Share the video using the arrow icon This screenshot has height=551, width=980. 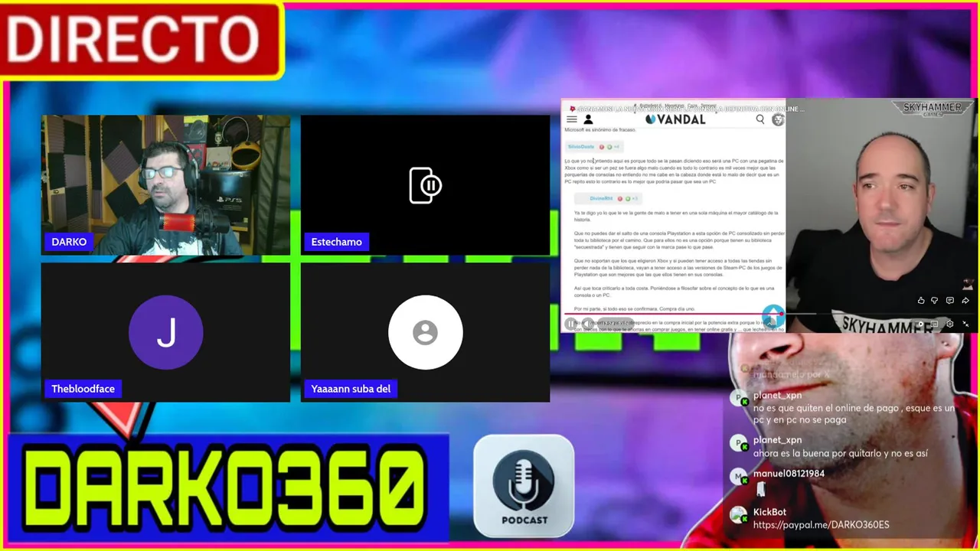click(965, 301)
